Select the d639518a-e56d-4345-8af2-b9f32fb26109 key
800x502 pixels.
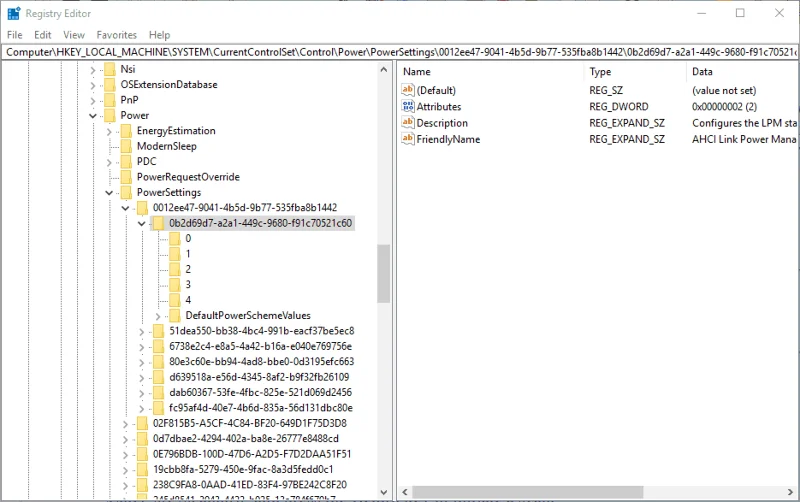tap(259, 377)
